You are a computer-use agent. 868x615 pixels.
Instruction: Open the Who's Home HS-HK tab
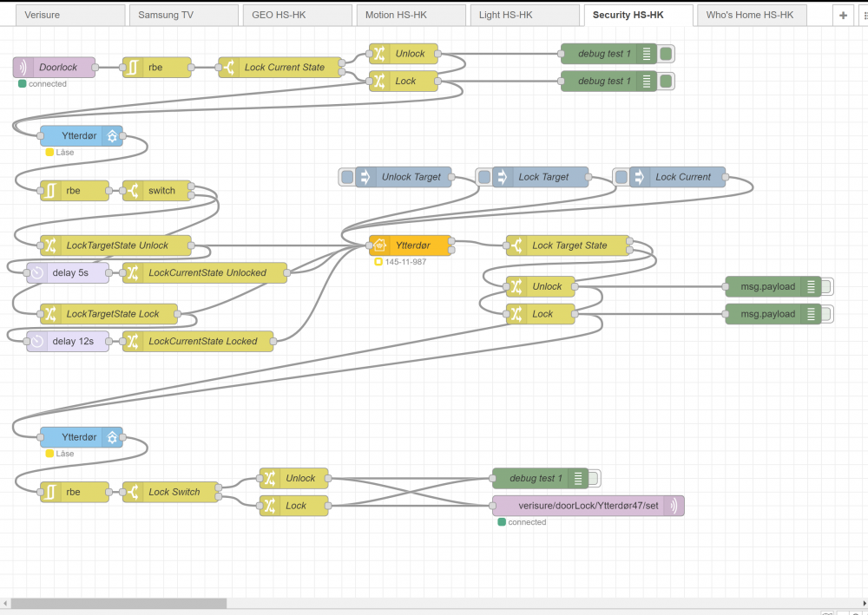point(750,15)
